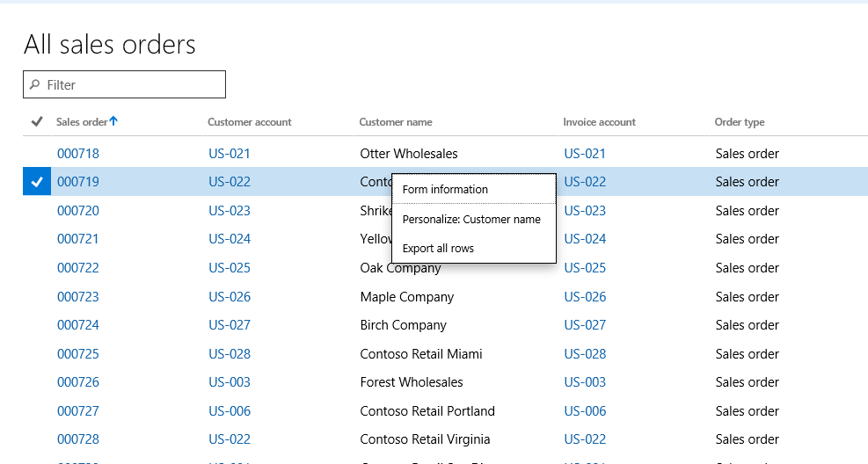Click the Invoice account column header
868x464 pixels.
[x=599, y=122]
